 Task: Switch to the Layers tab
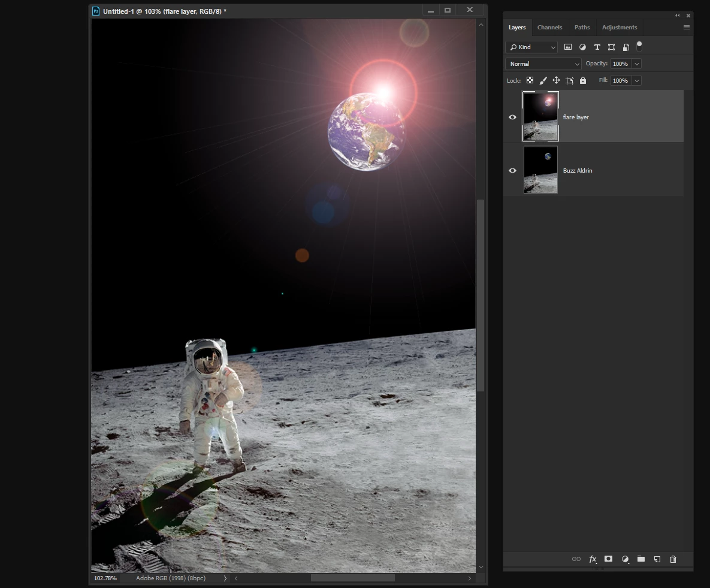(x=517, y=27)
